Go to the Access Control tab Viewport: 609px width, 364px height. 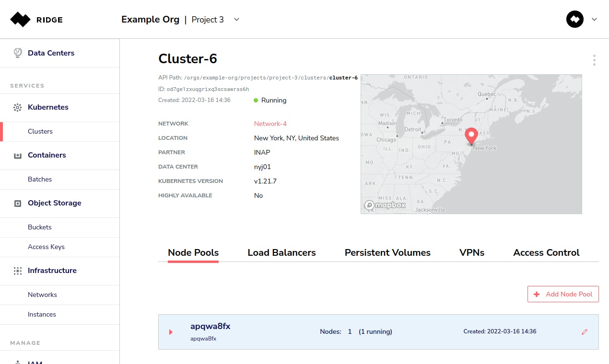tap(546, 252)
